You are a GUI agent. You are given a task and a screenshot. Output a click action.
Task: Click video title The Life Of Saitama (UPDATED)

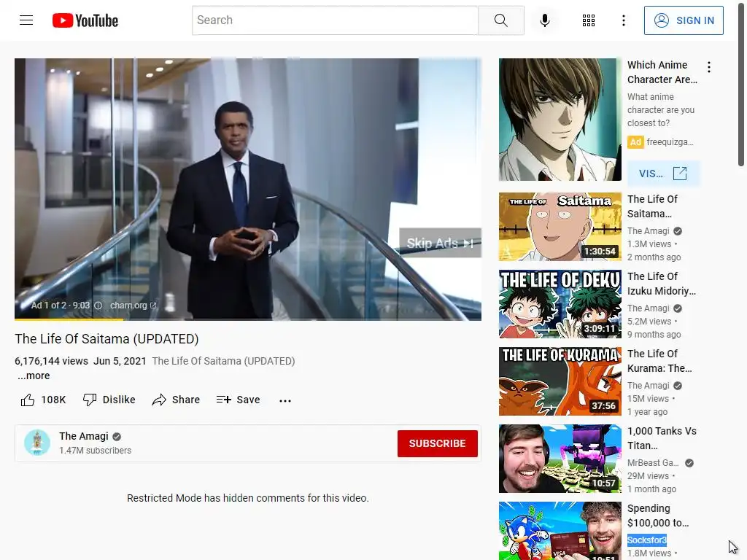coord(107,338)
